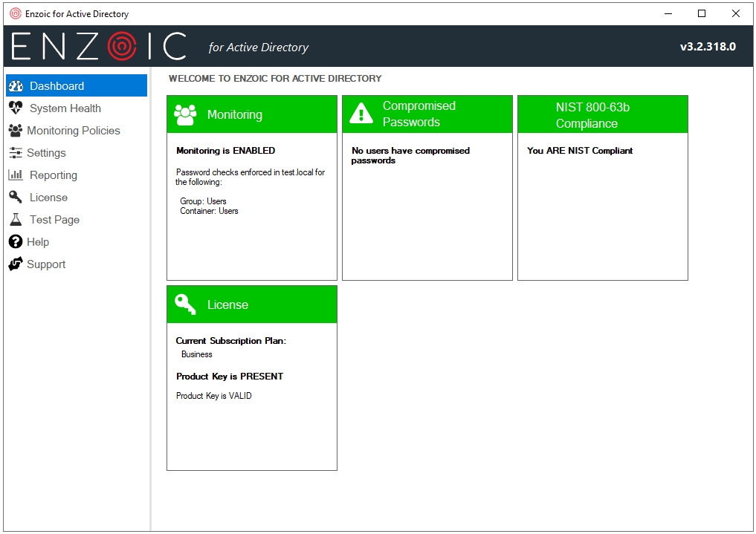Click the users icon on Monitoring tile

[x=185, y=114]
